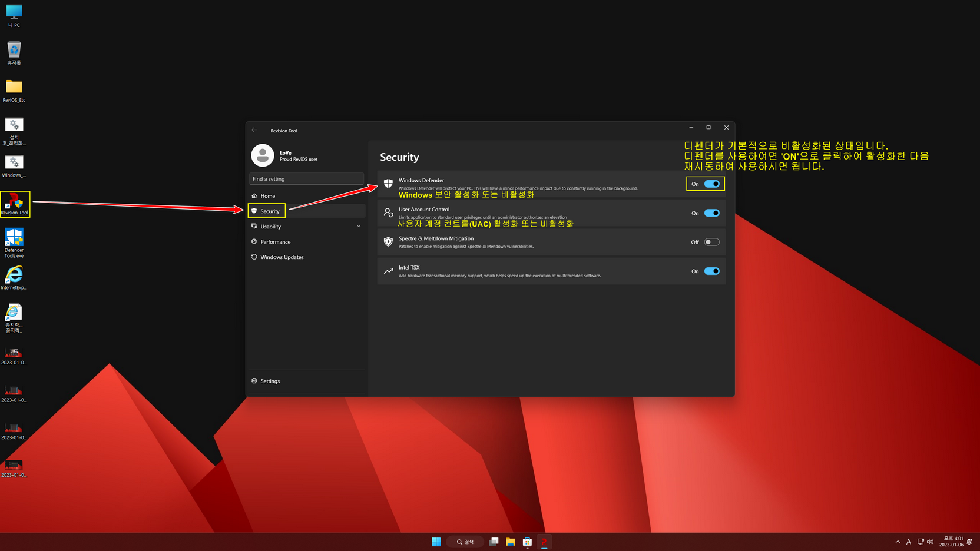
Task: Go to the Home page in sidebar
Action: point(306,195)
